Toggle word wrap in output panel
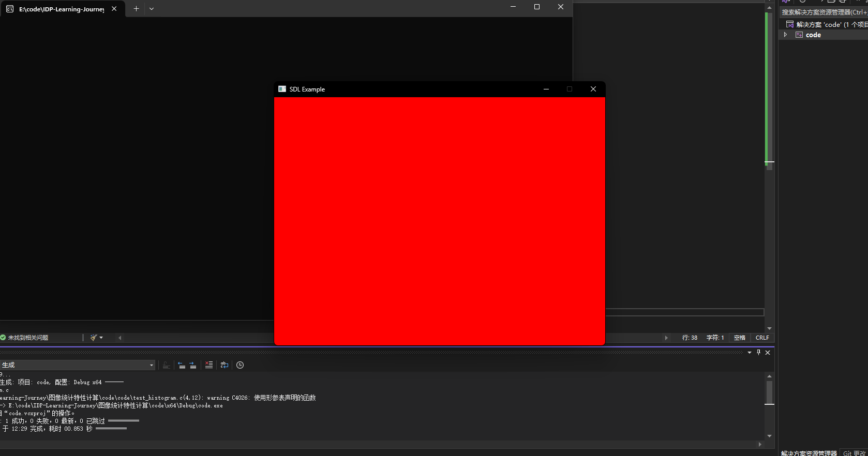Screen dimensions: 868x456 [225, 365]
